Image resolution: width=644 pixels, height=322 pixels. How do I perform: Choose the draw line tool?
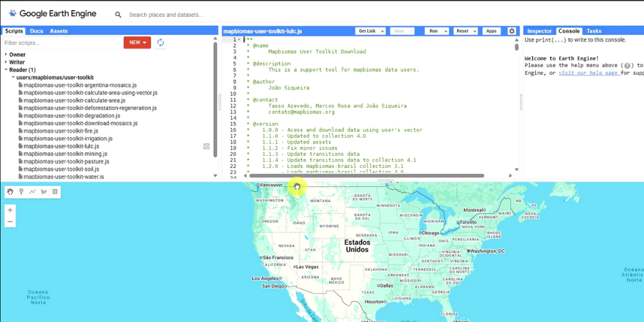coord(32,192)
